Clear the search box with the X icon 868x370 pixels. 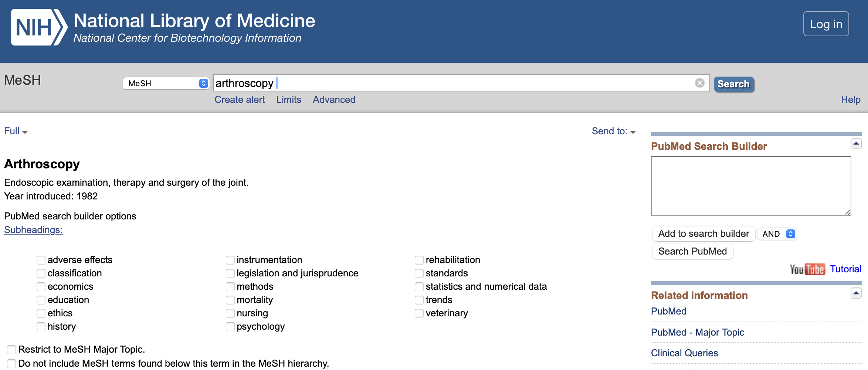[x=699, y=83]
